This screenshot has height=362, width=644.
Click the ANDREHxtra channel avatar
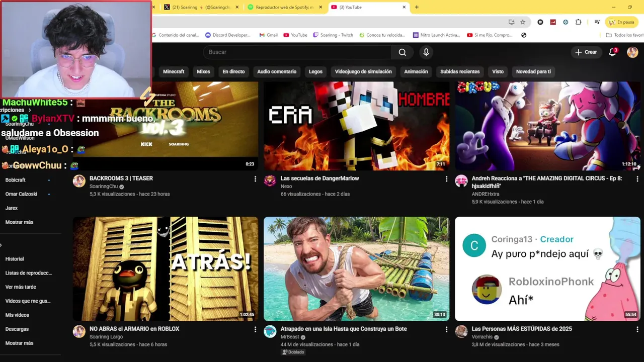click(461, 181)
